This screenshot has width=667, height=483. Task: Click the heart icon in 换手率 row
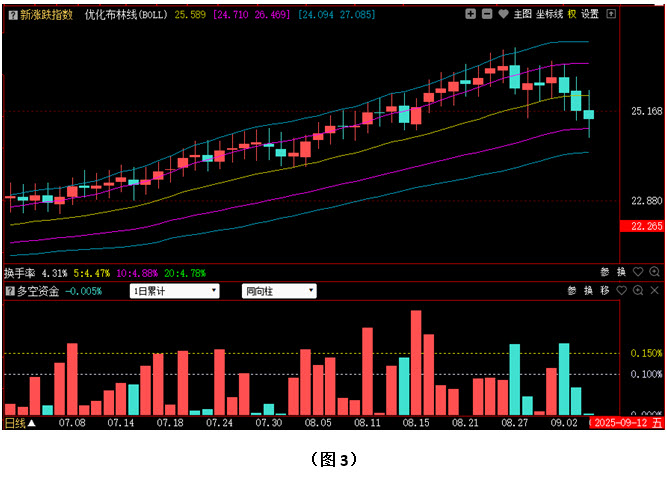638,272
